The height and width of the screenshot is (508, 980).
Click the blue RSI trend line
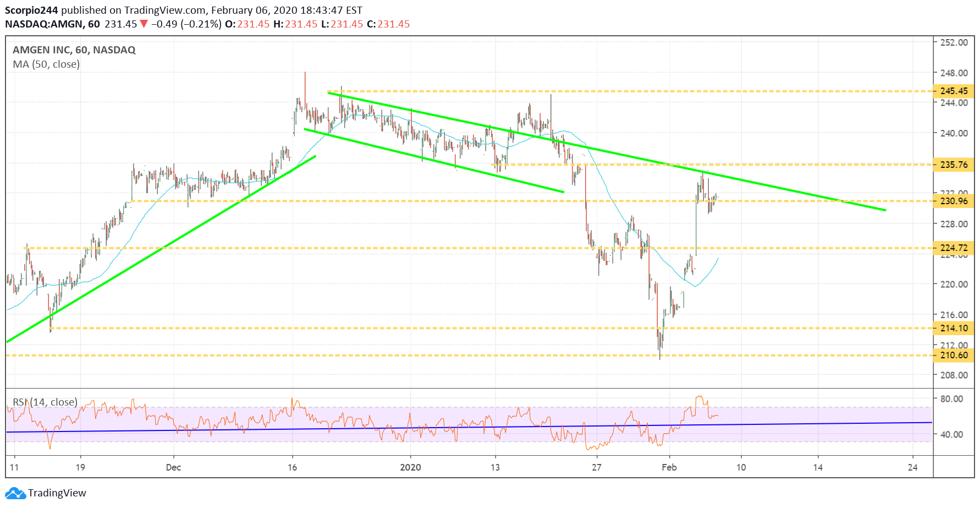(469, 427)
